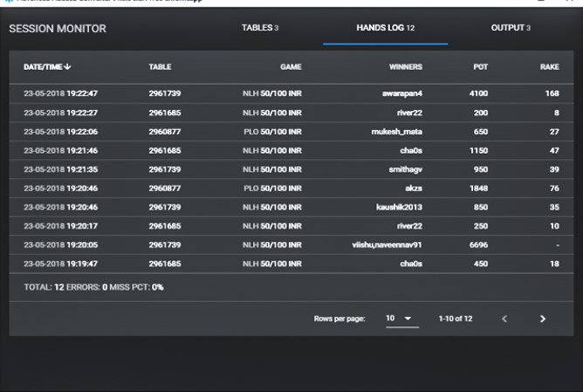Open the rows per page dropdown
This screenshot has height=392, width=583.
point(402,319)
